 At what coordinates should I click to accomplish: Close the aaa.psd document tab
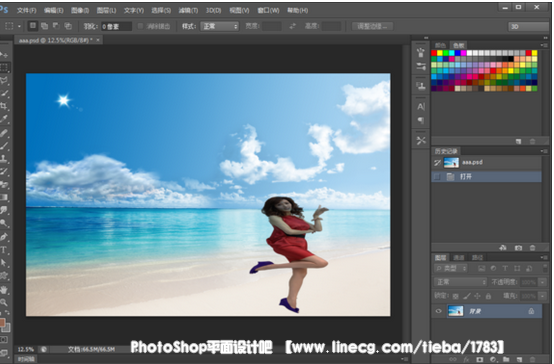[x=98, y=40]
